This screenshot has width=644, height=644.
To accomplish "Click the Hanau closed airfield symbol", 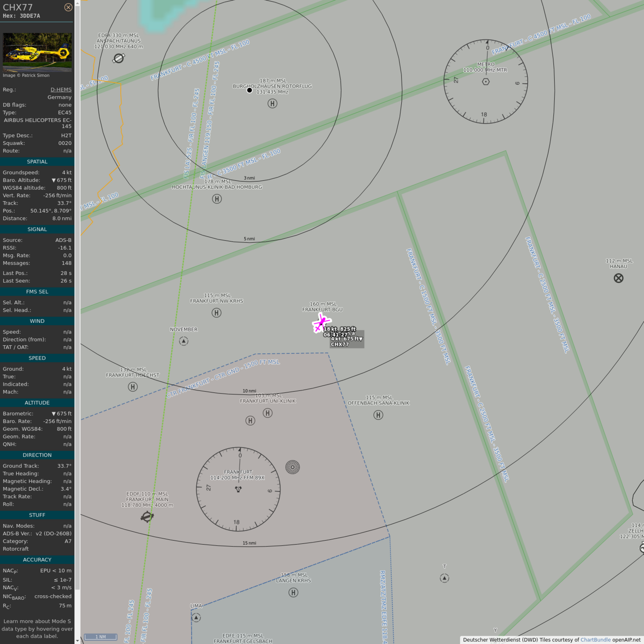I will pyautogui.click(x=619, y=278).
